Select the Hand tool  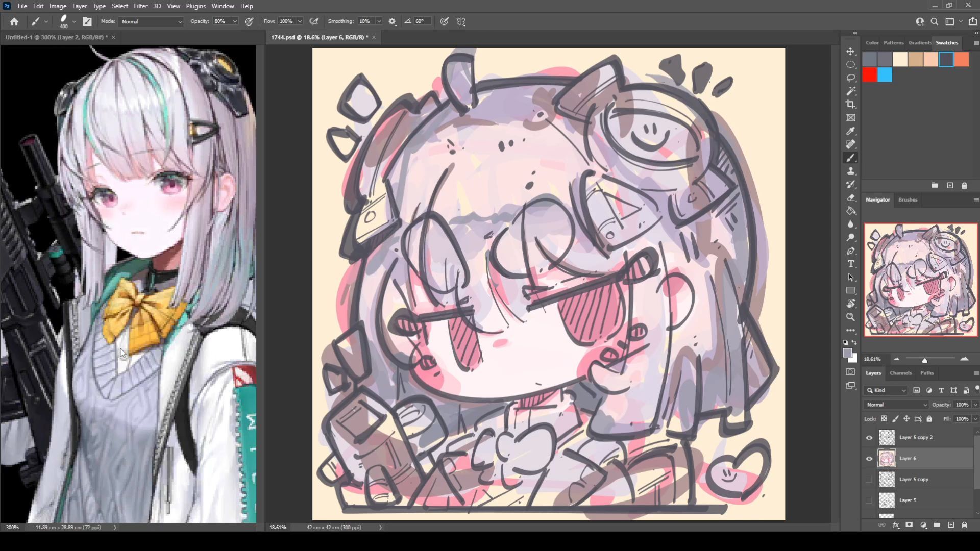[851, 304]
